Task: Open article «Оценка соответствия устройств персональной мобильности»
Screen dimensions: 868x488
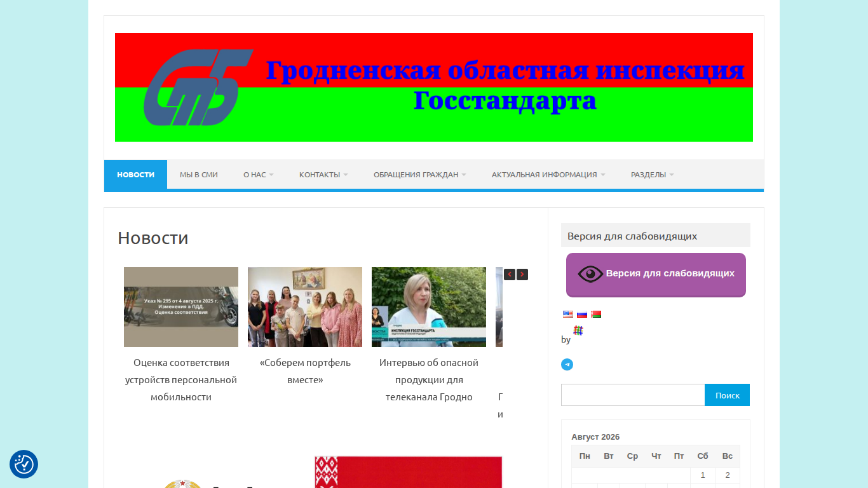Action: (x=181, y=380)
